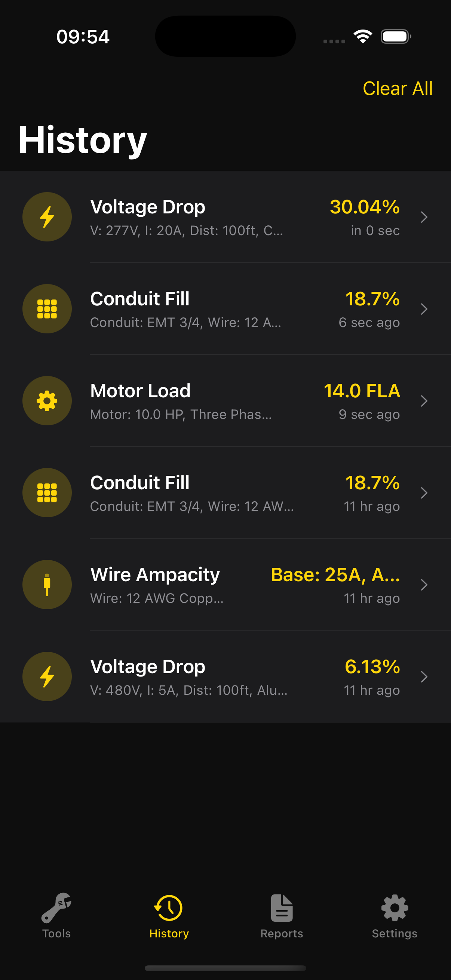Tap the Wi-Fi status icon
The width and height of the screenshot is (451, 980).
pyautogui.click(x=363, y=37)
